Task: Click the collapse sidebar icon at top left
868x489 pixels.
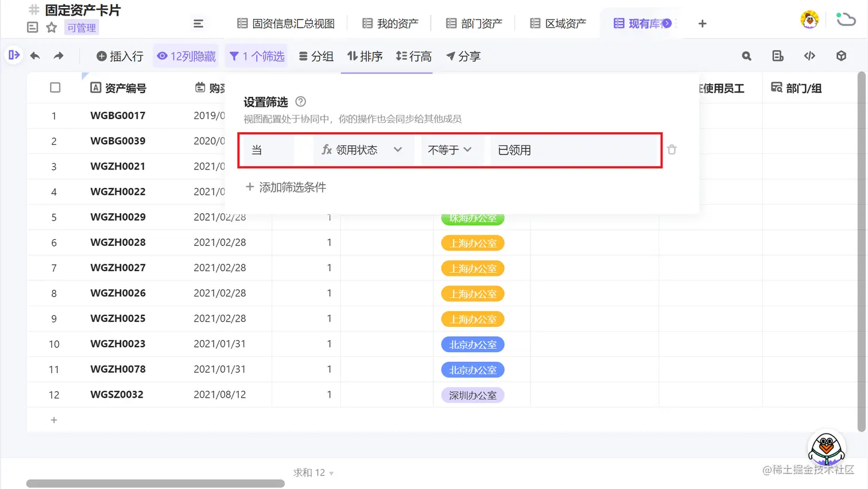Action: [x=13, y=55]
